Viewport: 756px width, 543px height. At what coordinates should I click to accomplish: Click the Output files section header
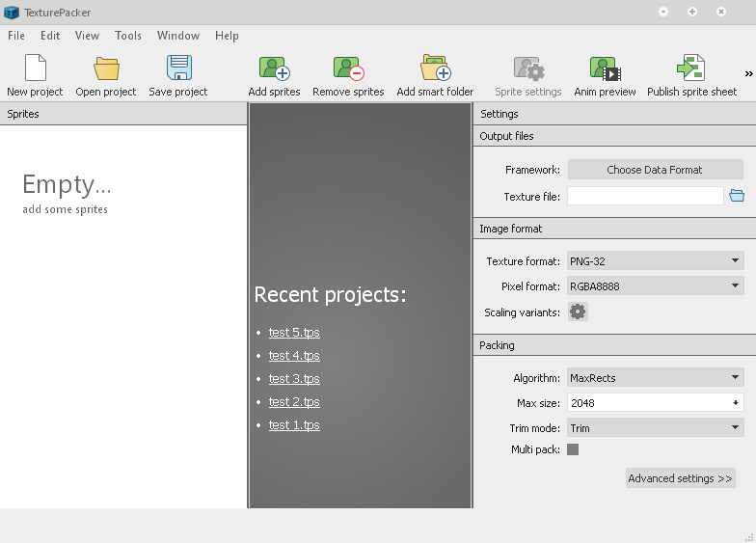tap(615, 136)
